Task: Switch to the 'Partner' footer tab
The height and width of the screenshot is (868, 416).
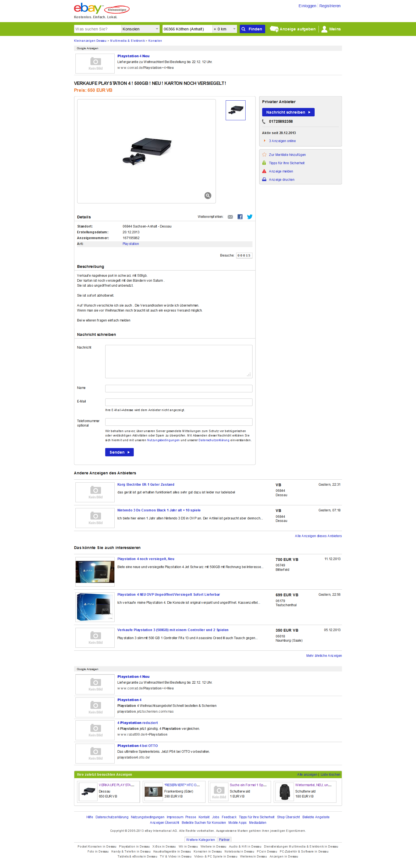Action: [x=224, y=839]
